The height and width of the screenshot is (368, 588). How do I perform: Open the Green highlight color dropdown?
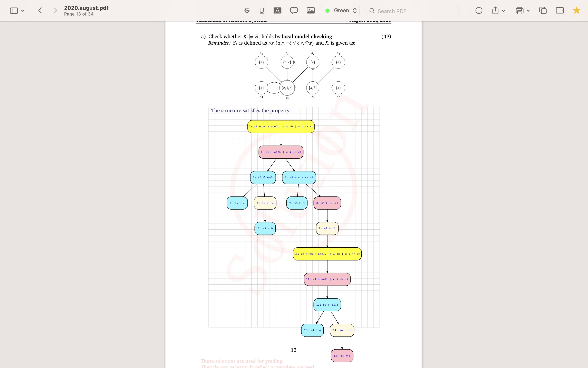340,10
